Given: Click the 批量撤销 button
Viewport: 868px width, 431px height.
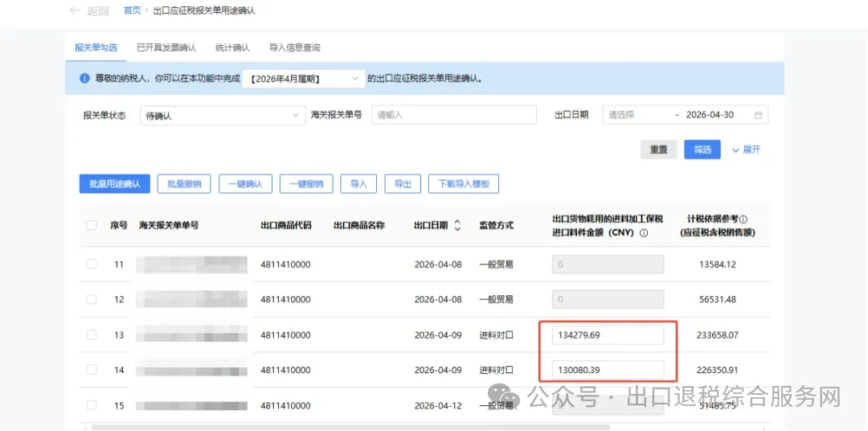Looking at the screenshot, I should click(x=184, y=184).
